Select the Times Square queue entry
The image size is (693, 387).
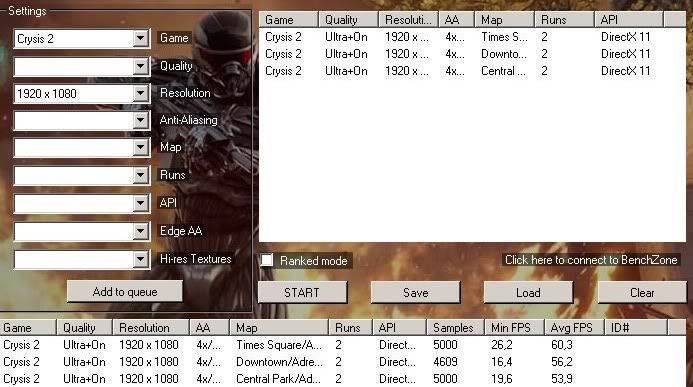pyautogui.click(x=472, y=37)
